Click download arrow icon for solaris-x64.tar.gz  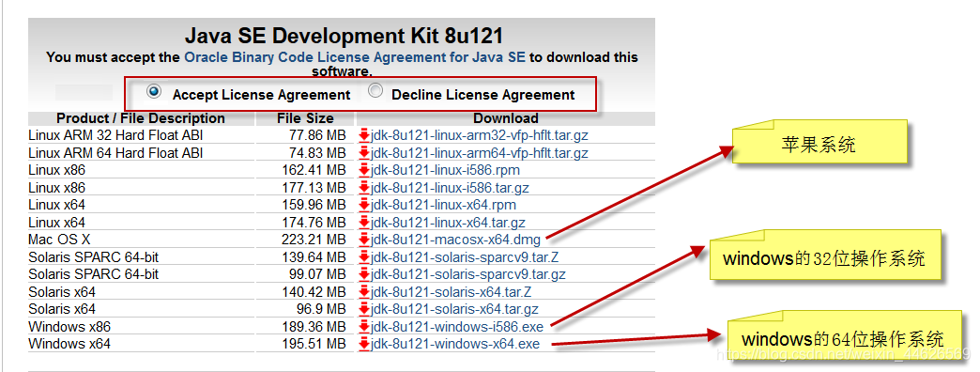point(364,309)
